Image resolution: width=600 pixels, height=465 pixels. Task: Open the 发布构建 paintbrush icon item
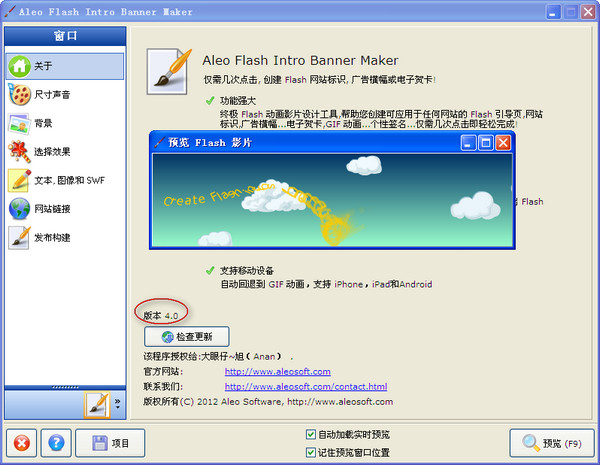[x=19, y=238]
